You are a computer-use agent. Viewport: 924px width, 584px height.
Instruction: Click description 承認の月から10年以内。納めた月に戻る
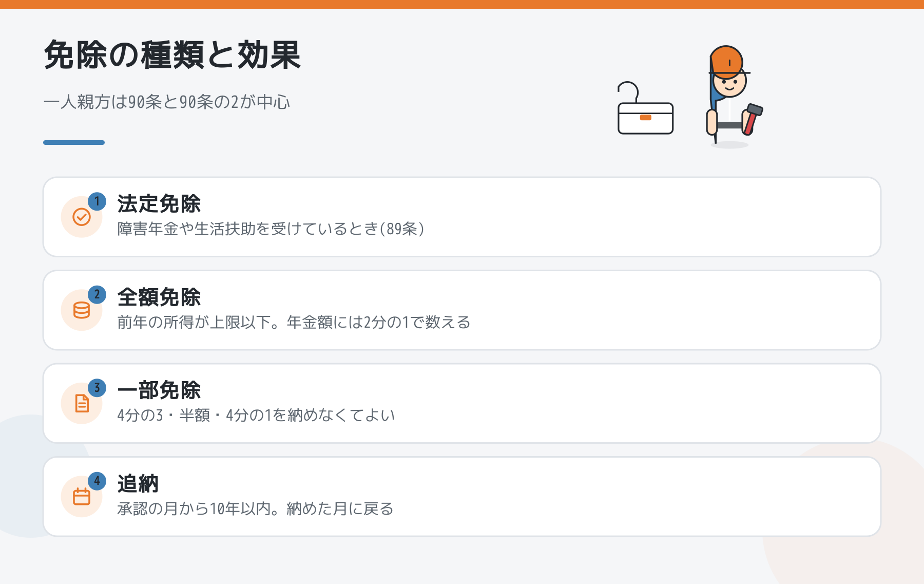[x=256, y=509]
